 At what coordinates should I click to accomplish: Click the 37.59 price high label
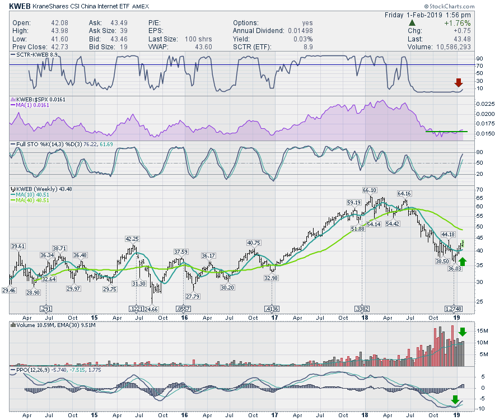[x=181, y=251]
